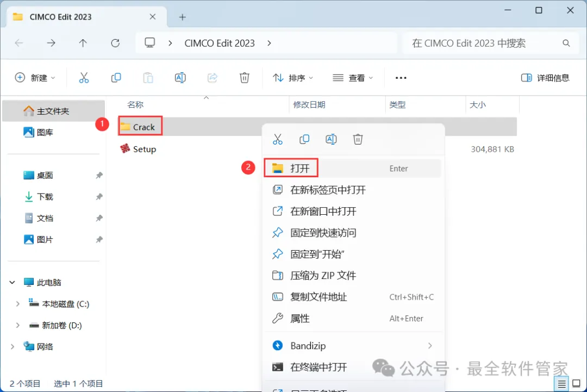
Task: Click the Delete trash icon in the toolbar
Action: pos(245,78)
